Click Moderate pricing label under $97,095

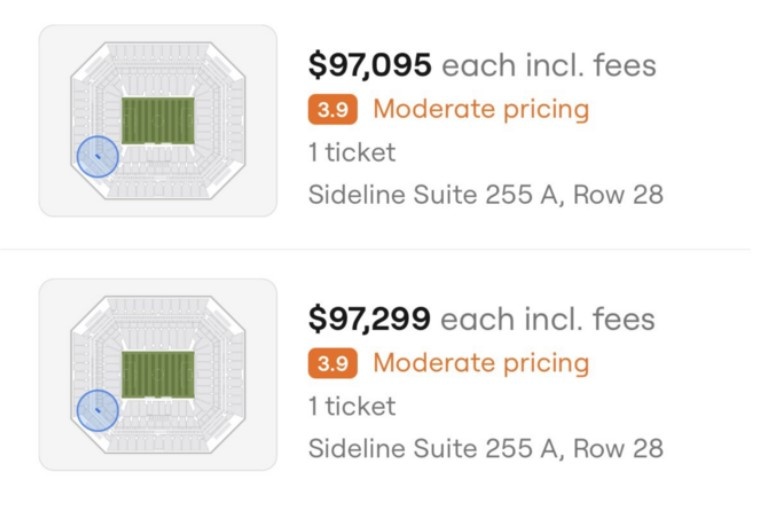(481, 109)
